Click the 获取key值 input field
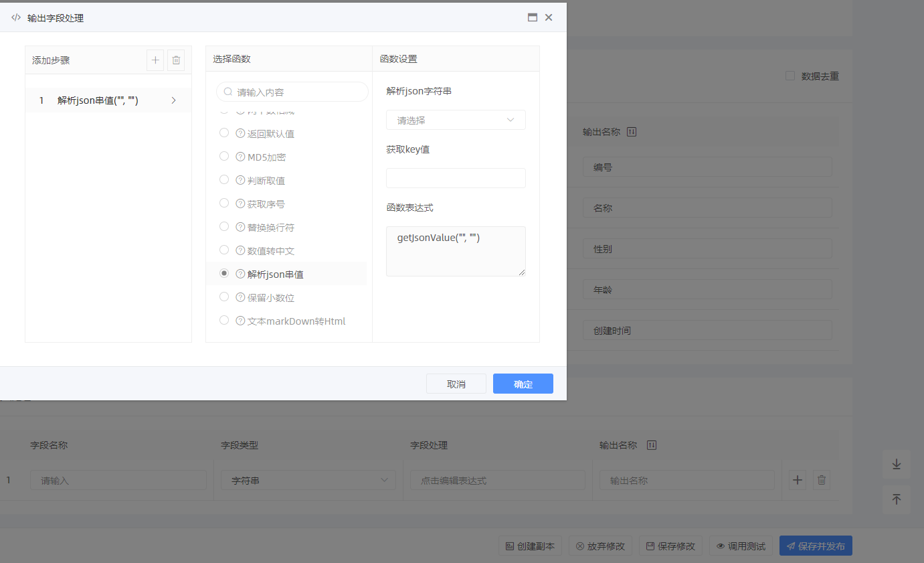 (x=456, y=178)
